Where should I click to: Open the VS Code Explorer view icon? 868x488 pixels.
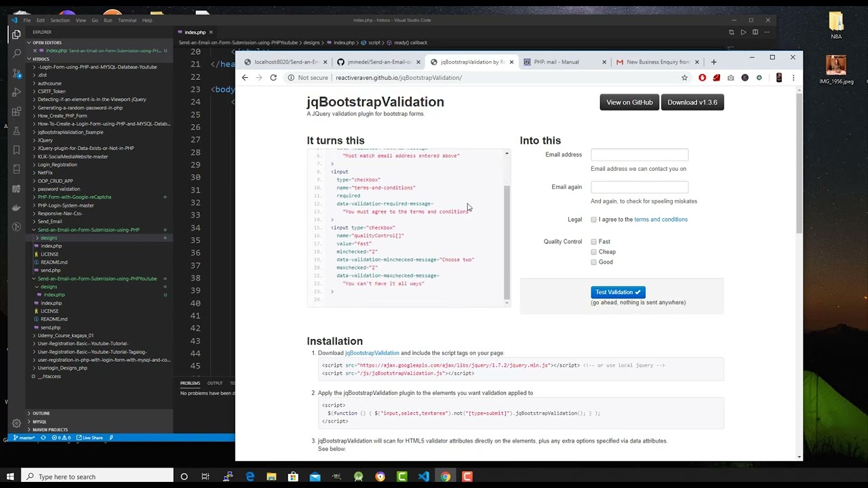(16, 35)
